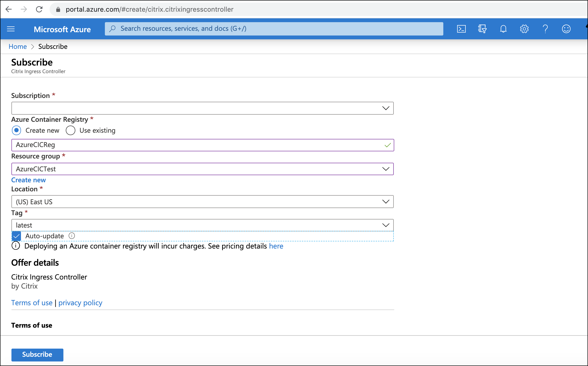Screen dimensions: 588x366
Task: Click the browser forward arrow
Action: 24,10
